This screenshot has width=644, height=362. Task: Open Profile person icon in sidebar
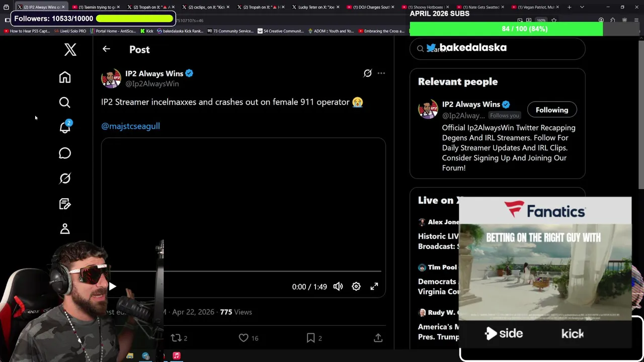(x=65, y=229)
